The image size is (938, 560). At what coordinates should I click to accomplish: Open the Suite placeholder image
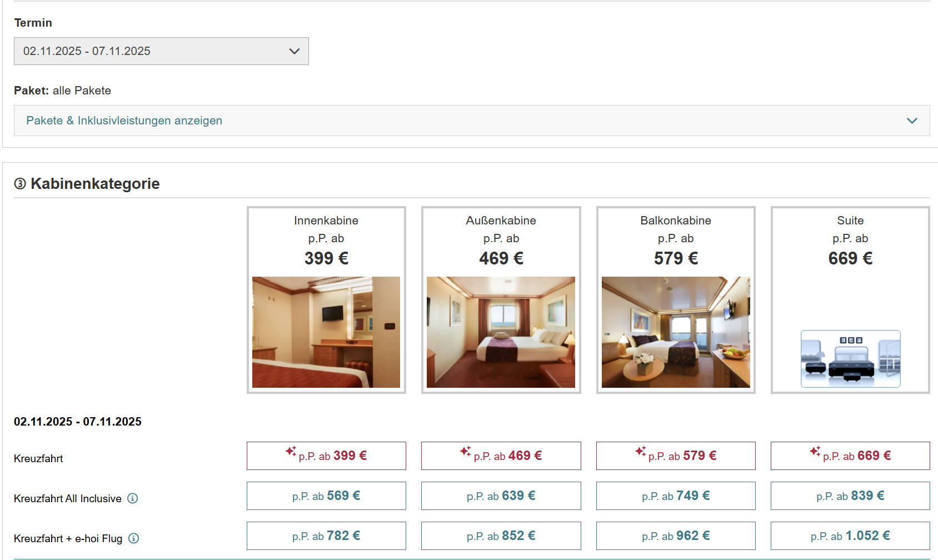(850, 359)
